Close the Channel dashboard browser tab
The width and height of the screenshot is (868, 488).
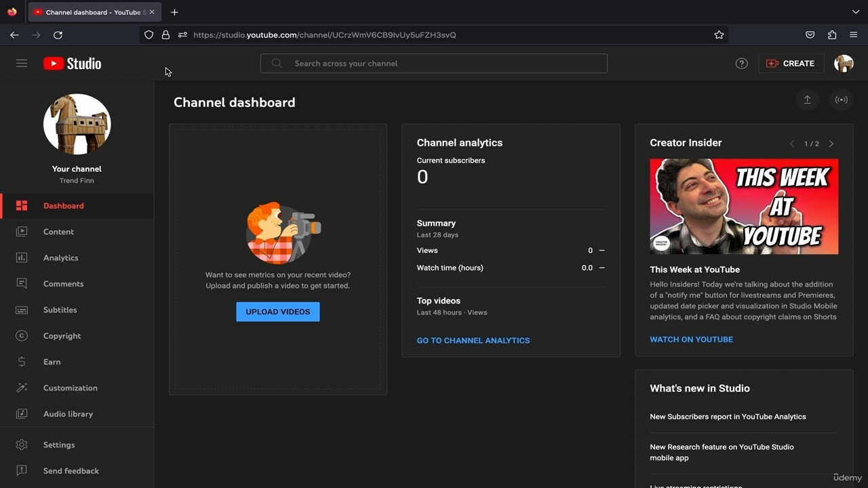pyautogui.click(x=152, y=12)
